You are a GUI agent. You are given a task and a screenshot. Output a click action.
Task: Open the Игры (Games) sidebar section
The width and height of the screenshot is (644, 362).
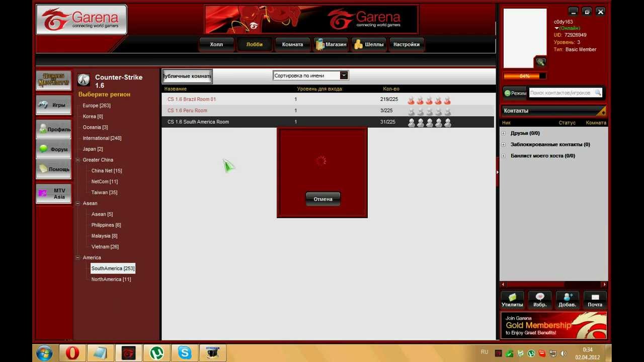[x=53, y=105]
